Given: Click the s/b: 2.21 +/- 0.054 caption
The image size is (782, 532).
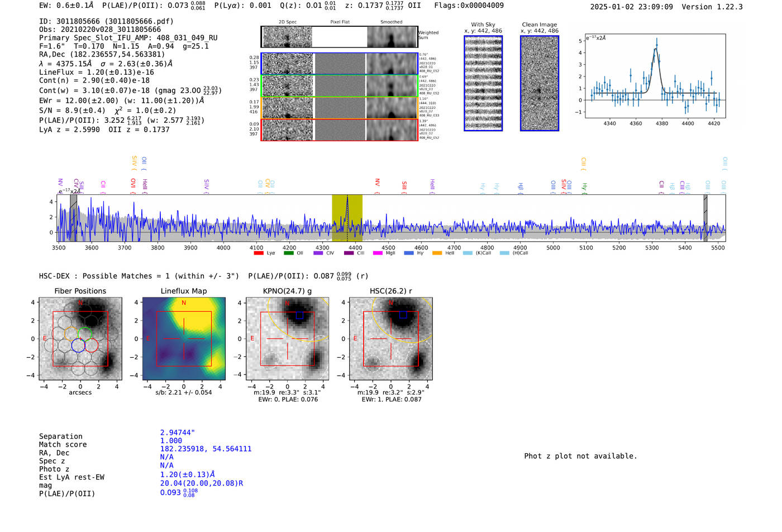Looking at the screenshot, I should click(184, 392).
